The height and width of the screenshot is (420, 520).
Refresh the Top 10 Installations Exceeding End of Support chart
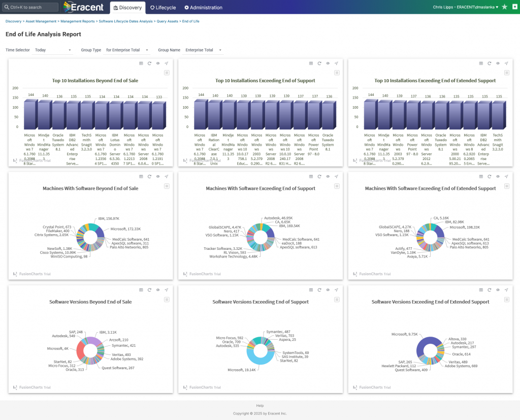(x=319, y=63)
